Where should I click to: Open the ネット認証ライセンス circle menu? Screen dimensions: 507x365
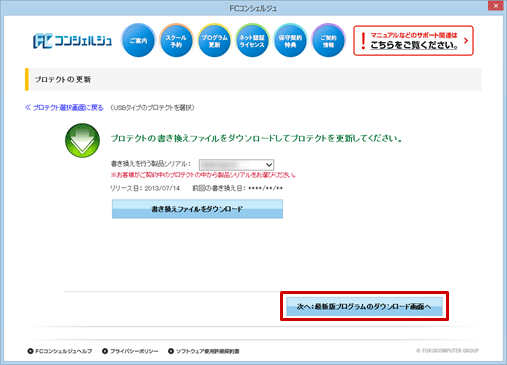pos(252,41)
